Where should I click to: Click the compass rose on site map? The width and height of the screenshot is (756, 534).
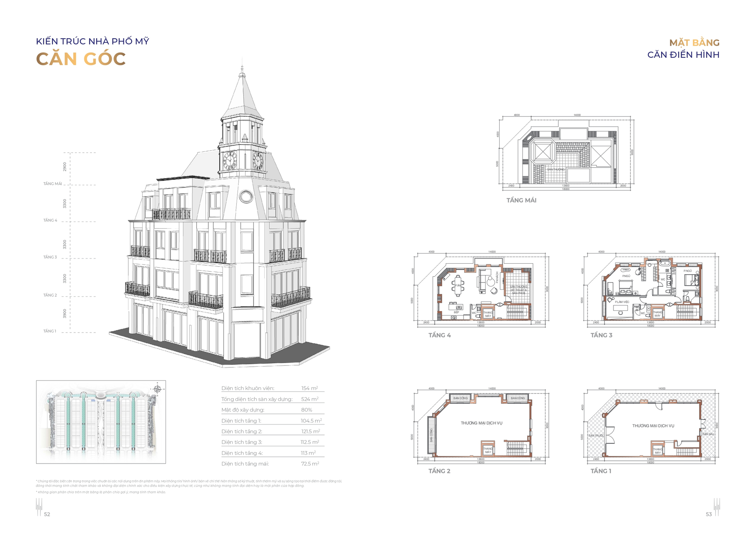(x=157, y=390)
